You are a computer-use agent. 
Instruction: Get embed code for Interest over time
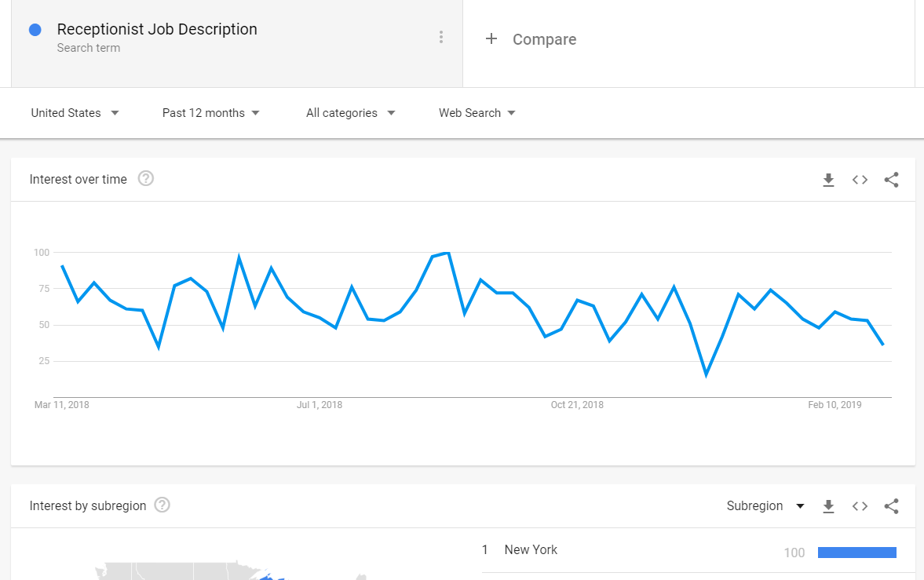pos(860,180)
